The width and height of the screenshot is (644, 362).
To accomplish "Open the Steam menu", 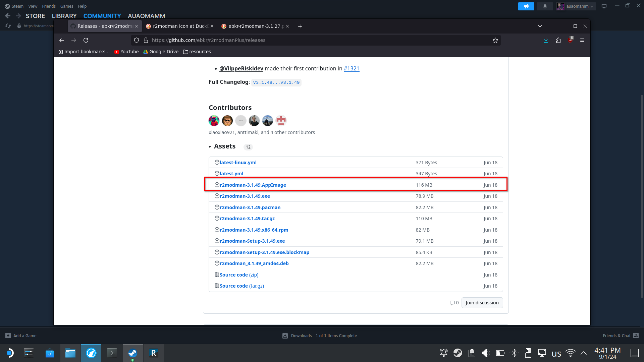I will 14,6.
